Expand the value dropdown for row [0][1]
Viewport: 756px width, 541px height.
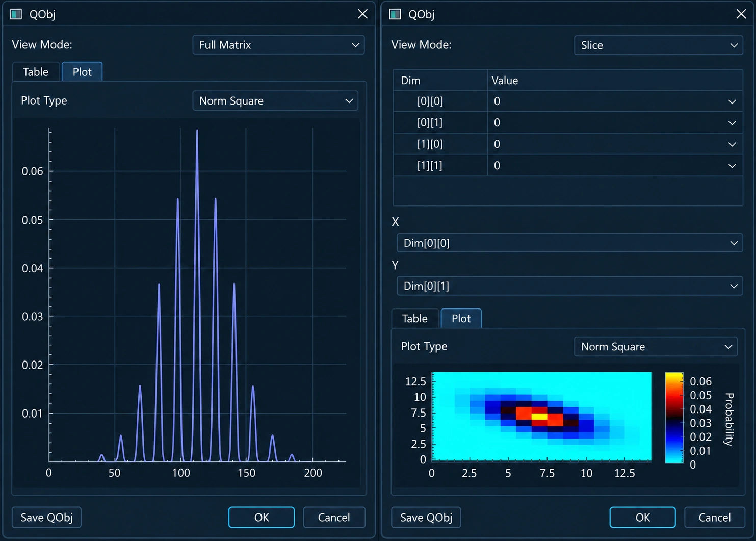pos(732,123)
